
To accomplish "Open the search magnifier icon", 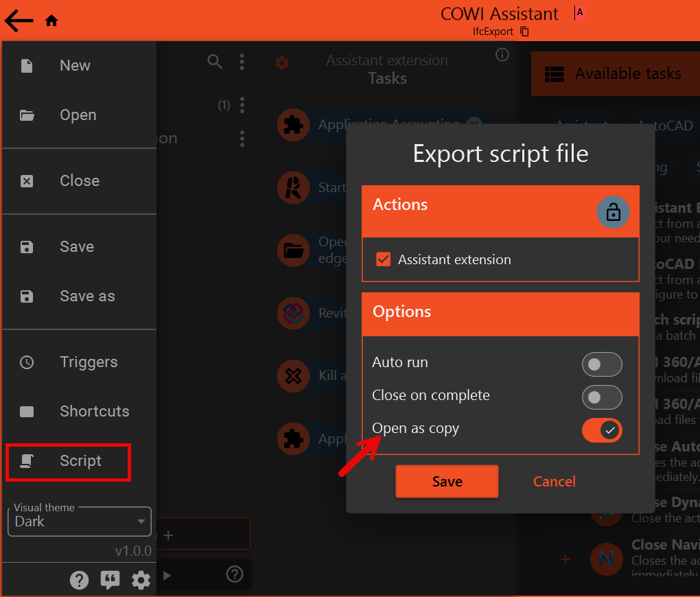I will [214, 61].
